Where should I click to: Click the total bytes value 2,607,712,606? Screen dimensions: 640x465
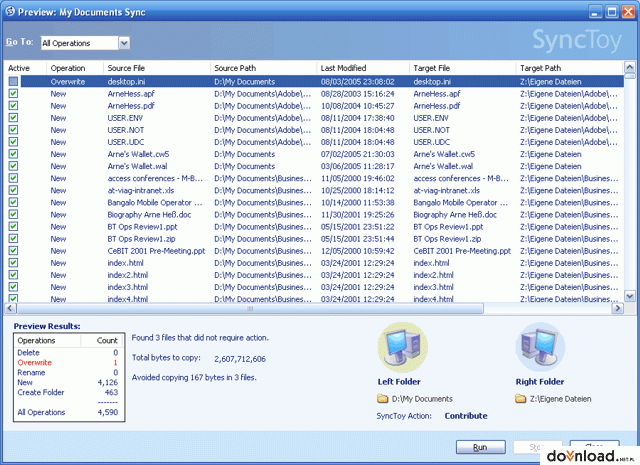(240, 359)
